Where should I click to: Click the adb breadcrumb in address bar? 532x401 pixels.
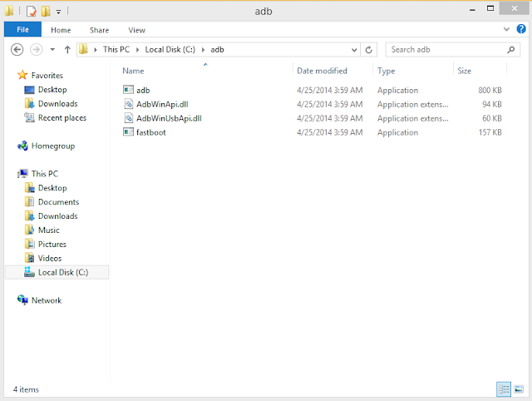click(217, 50)
